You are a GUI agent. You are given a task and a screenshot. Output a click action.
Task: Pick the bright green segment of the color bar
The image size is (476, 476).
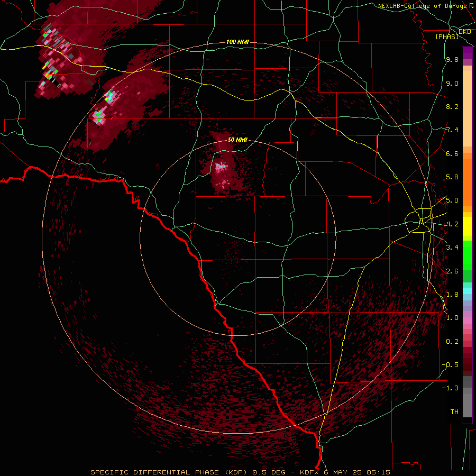(x=467, y=255)
